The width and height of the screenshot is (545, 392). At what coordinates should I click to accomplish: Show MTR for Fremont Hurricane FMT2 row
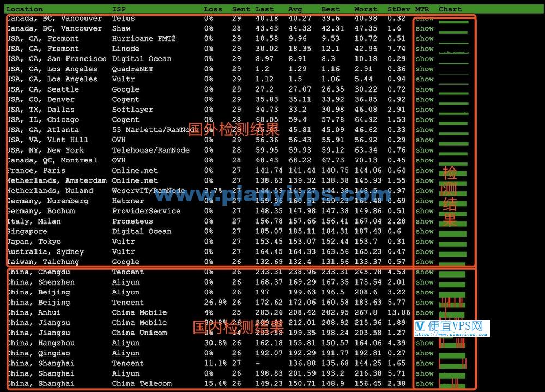(x=425, y=39)
